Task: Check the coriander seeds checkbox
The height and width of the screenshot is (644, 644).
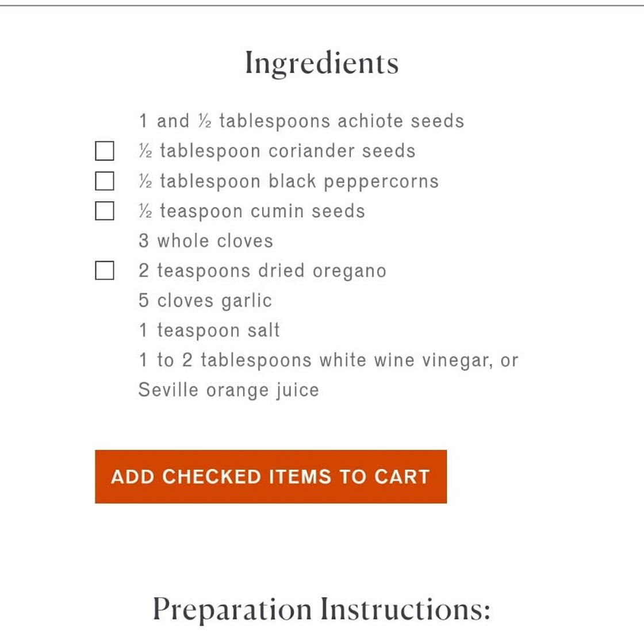Action: tap(104, 151)
